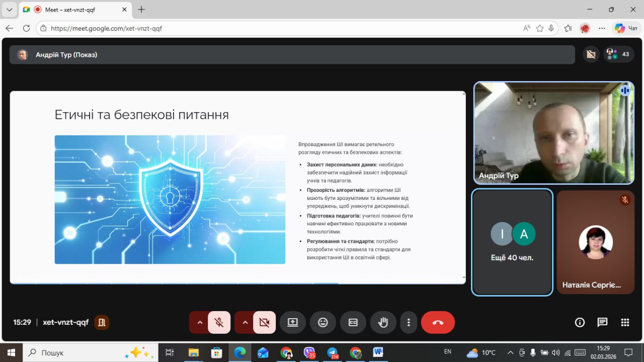This screenshot has height=362, width=644.
Task: Open the participants list showing 43
Action: click(x=619, y=54)
